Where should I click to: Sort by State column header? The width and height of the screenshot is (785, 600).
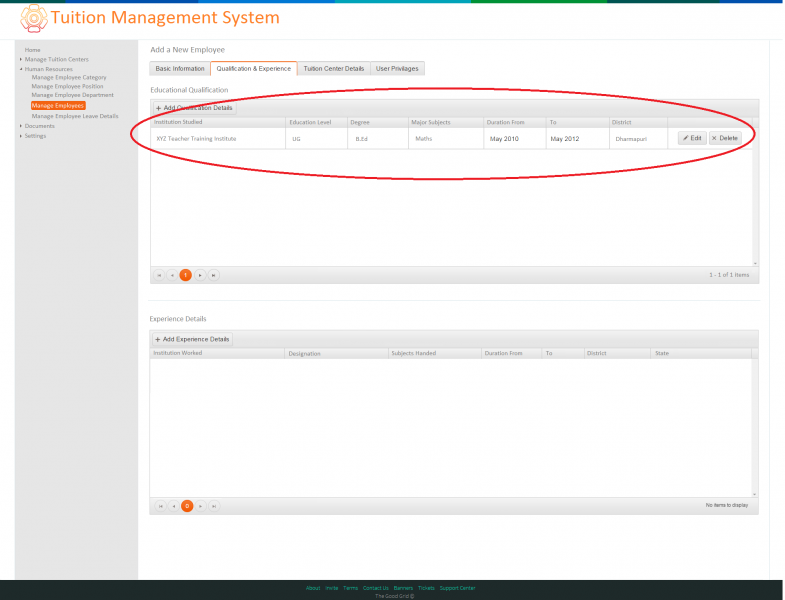coord(701,353)
